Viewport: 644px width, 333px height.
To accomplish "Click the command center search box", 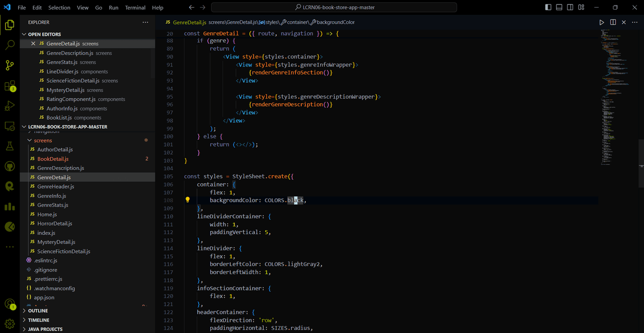I will pos(334,8).
